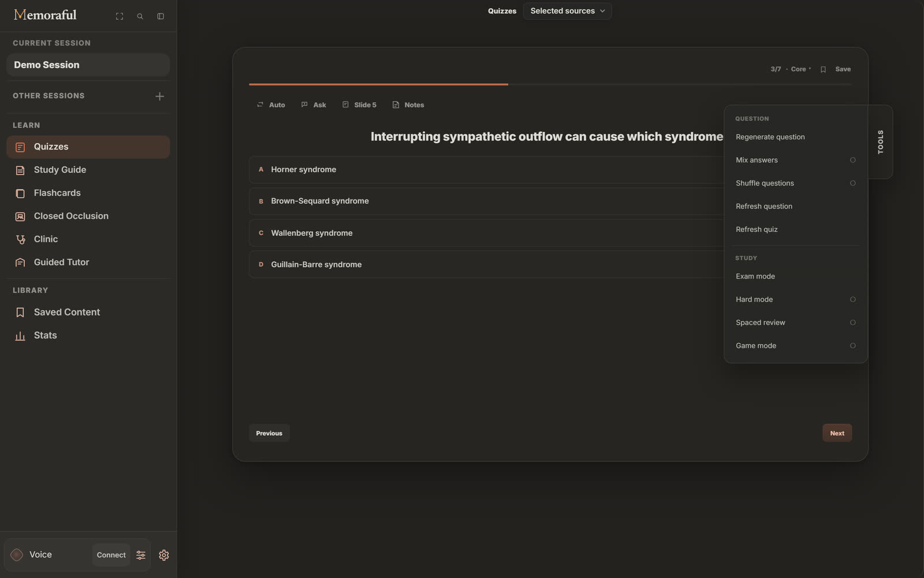The height and width of the screenshot is (578, 924).
Task: Collapse the sidebar with panel icon
Action: tap(161, 16)
